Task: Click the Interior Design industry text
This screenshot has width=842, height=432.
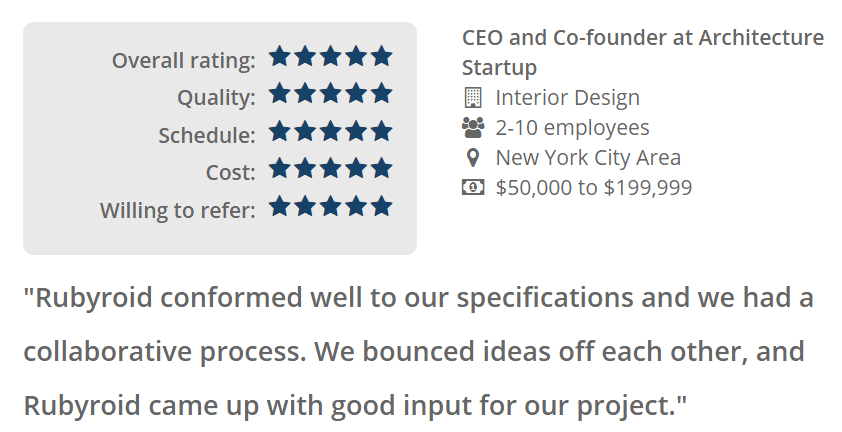Action: pos(567,98)
